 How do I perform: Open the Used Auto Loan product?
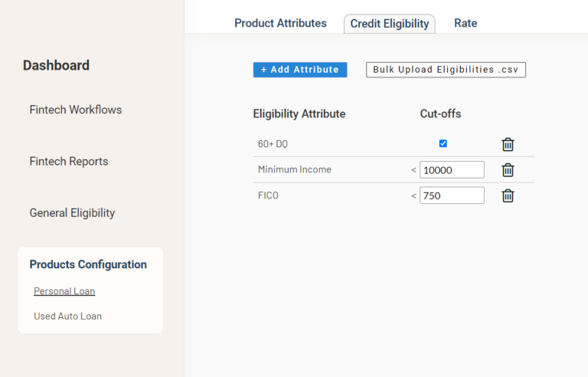click(x=67, y=316)
